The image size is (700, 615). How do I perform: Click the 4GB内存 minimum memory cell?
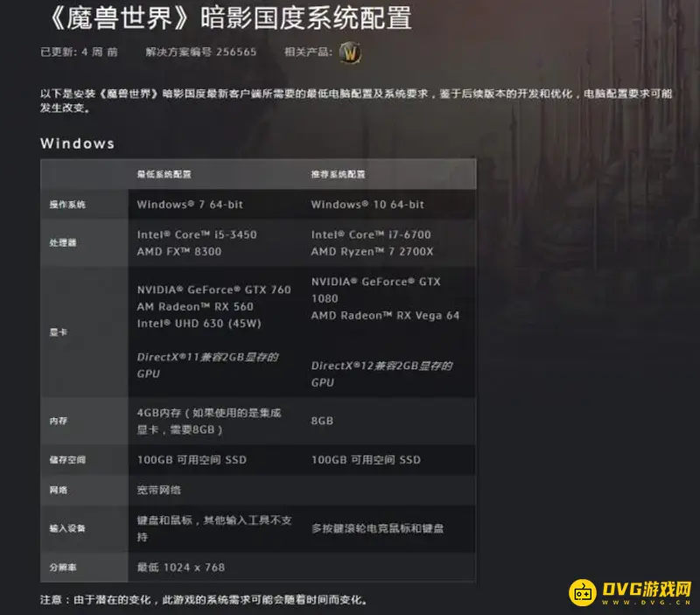(209, 422)
